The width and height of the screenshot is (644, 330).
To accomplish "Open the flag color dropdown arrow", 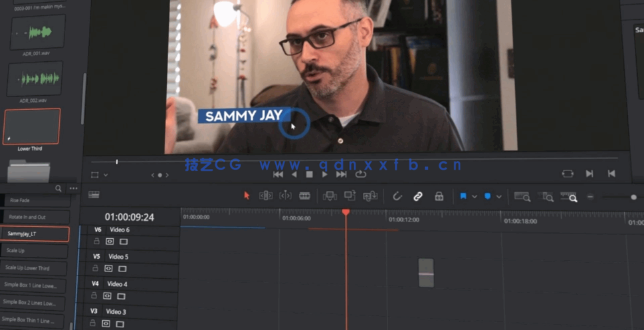I will [x=475, y=197].
